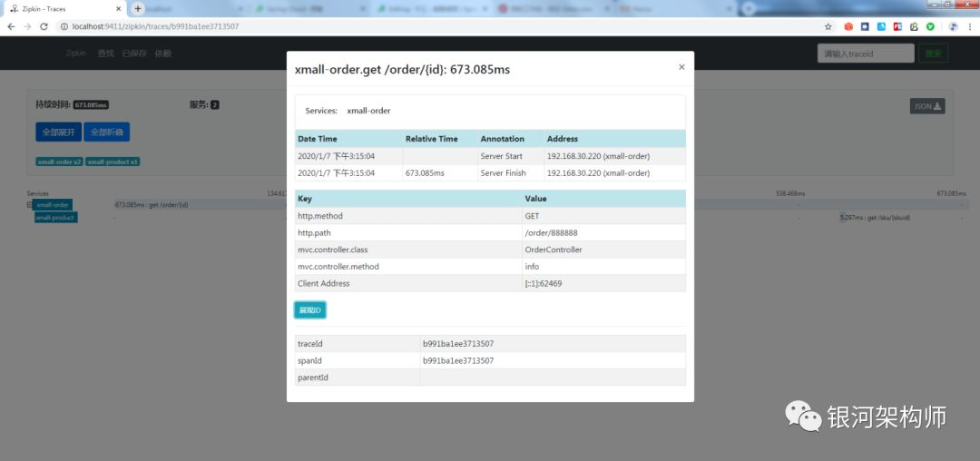980x461 pixels.
Task: Download trace with the JSON button
Action: tap(927, 106)
